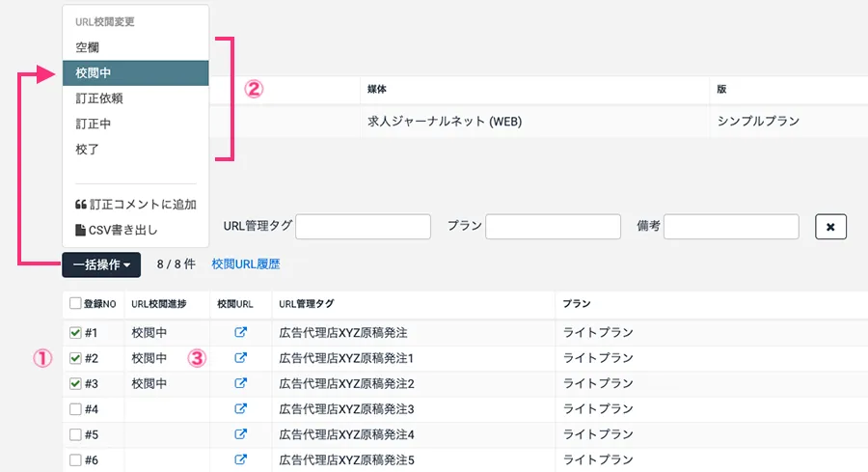Open 校閲URL link icon for row #5
The width and height of the screenshot is (868, 472).
[x=240, y=434]
